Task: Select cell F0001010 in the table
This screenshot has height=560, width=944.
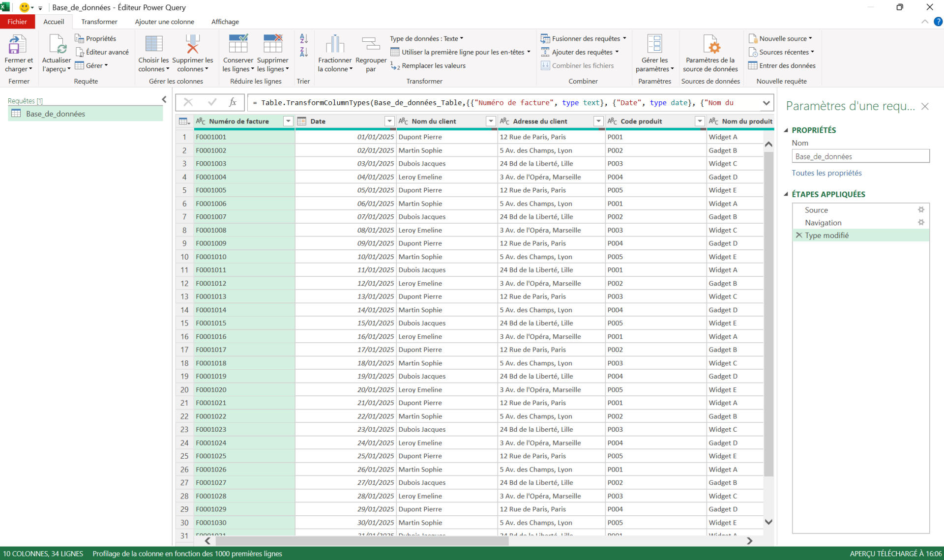Action: (x=244, y=257)
